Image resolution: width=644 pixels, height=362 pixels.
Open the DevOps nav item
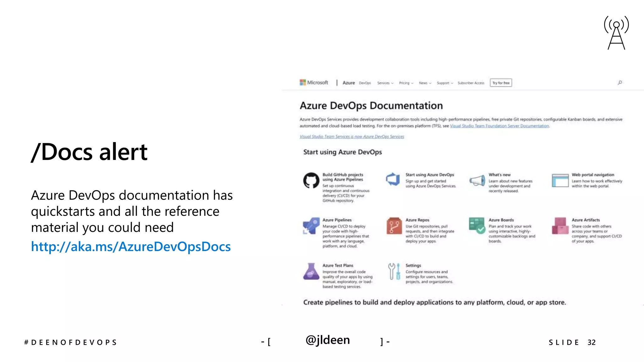click(x=365, y=83)
